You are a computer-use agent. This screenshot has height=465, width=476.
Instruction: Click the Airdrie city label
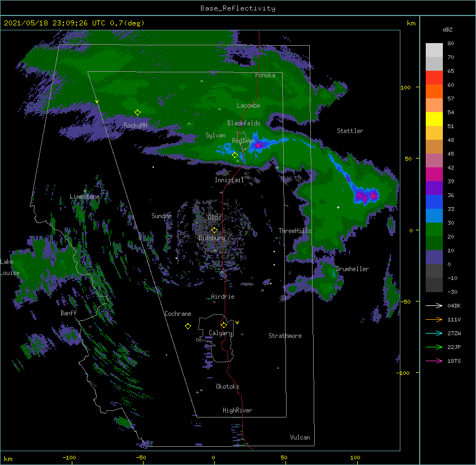coord(223,297)
